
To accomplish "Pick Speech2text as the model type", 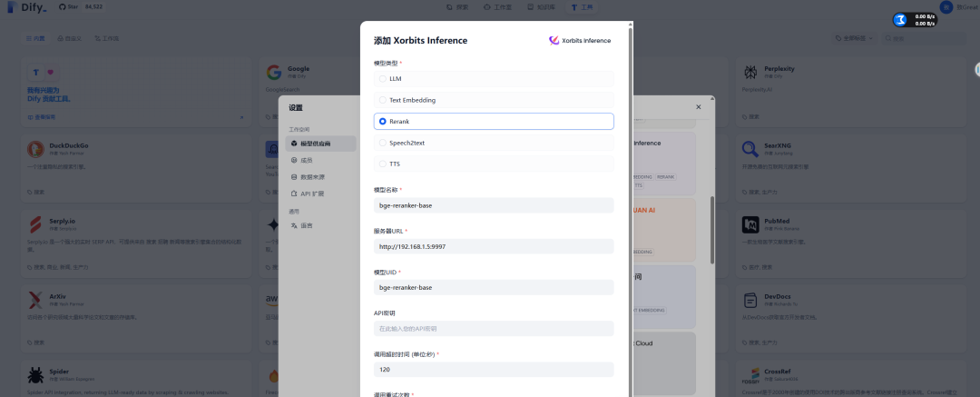I will [493, 143].
